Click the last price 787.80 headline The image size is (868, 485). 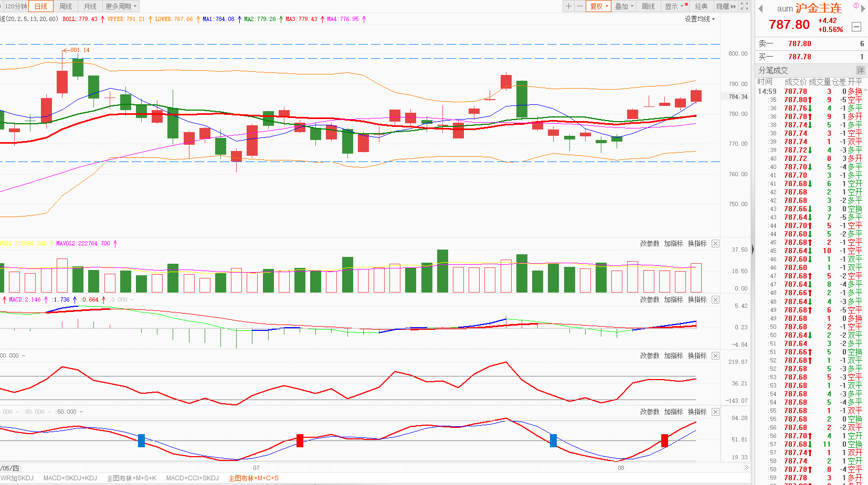coord(789,25)
